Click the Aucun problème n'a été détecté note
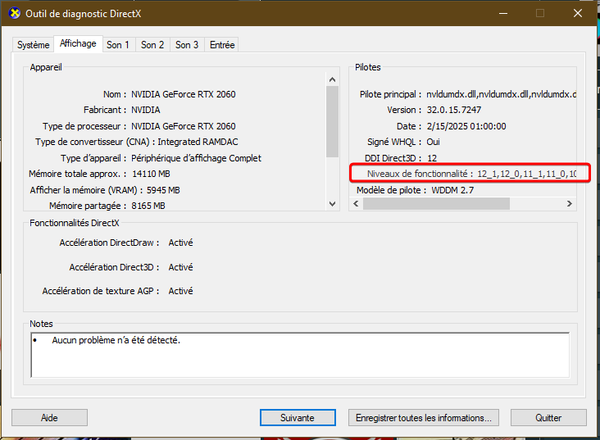The width and height of the screenshot is (600, 440). (116, 340)
